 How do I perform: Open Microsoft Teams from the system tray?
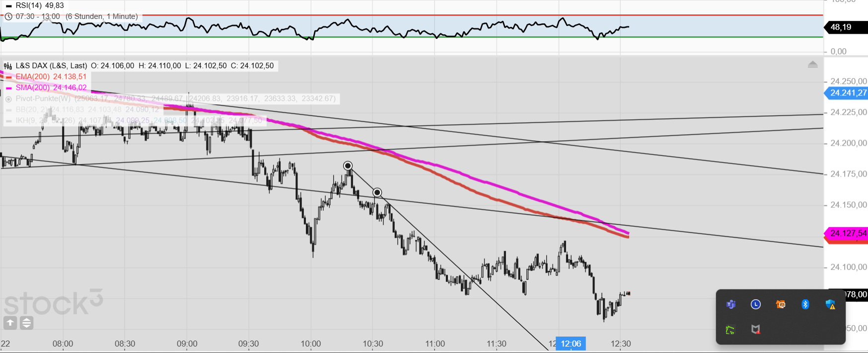click(x=731, y=304)
